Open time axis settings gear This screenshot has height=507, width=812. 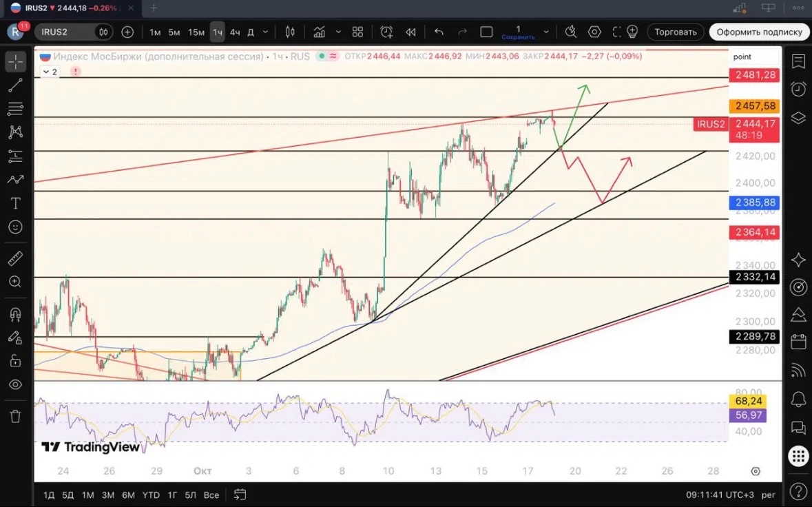tap(756, 471)
